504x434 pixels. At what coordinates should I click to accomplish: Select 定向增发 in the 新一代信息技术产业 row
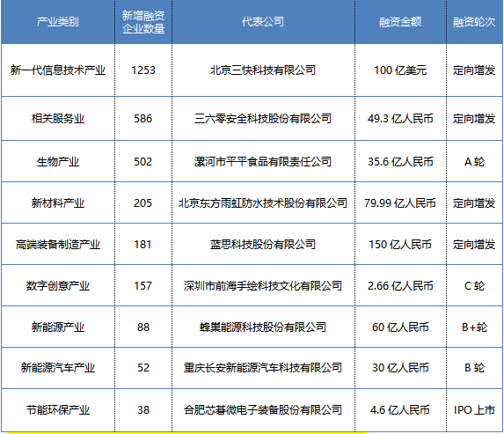[474, 70]
